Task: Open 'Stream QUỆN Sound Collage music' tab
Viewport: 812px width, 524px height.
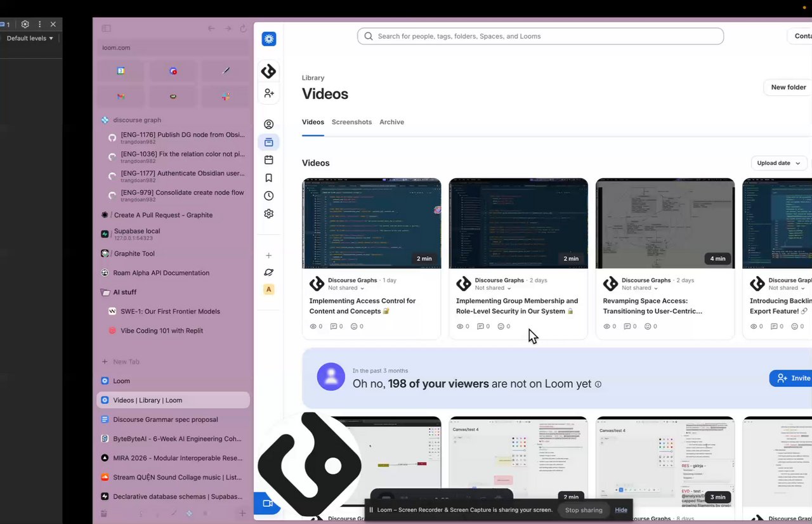Action: tap(173, 477)
